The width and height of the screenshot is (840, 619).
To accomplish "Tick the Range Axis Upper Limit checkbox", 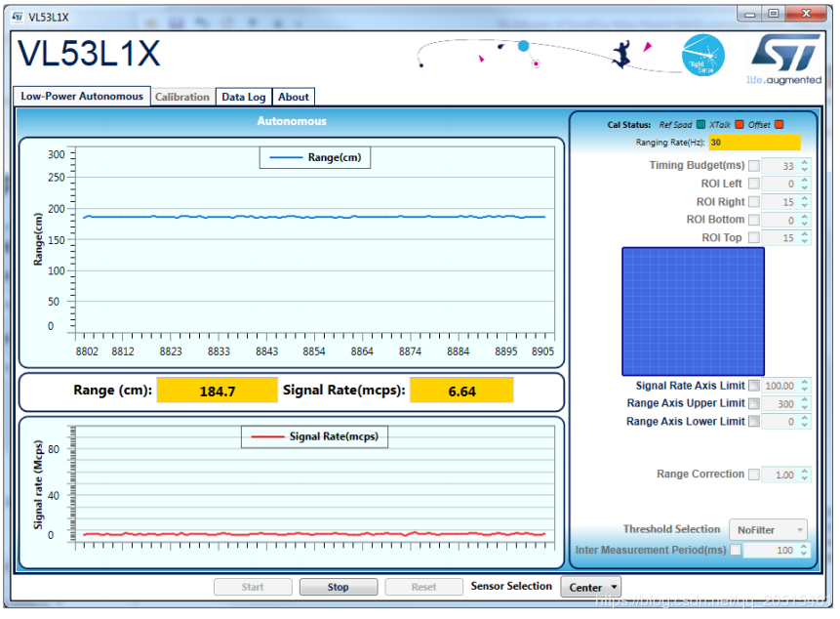I will coord(753,403).
